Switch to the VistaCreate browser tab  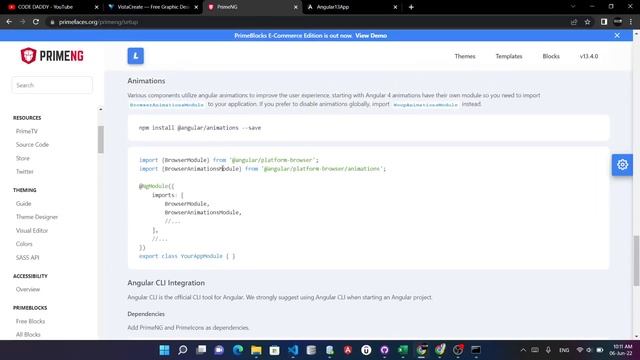(x=153, y=7)
